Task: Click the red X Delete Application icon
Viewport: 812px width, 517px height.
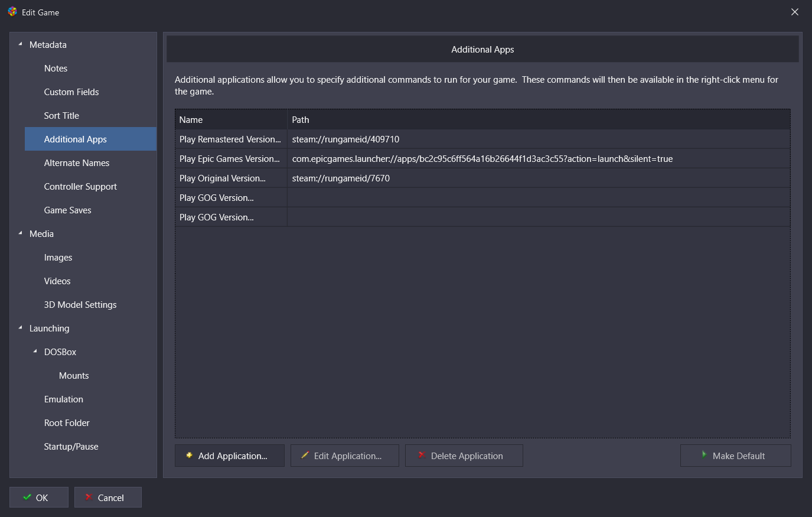Action: [422, 455]
